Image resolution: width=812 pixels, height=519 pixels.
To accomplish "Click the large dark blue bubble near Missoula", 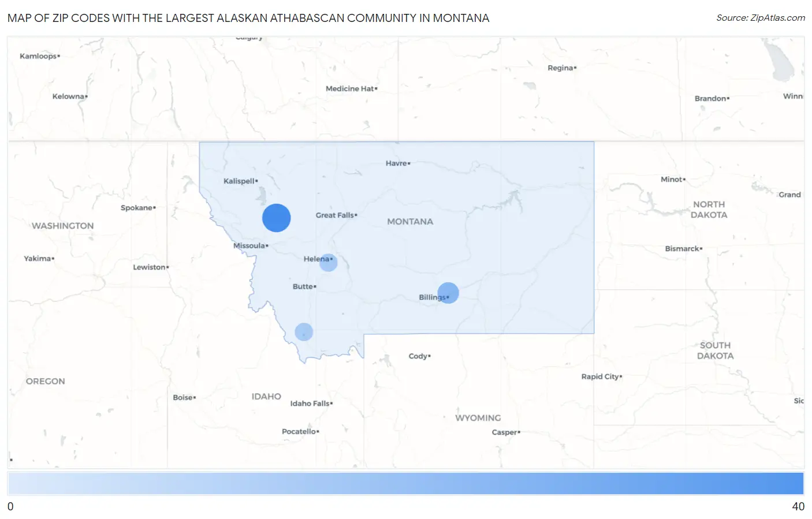I will [x=277, y=218].
